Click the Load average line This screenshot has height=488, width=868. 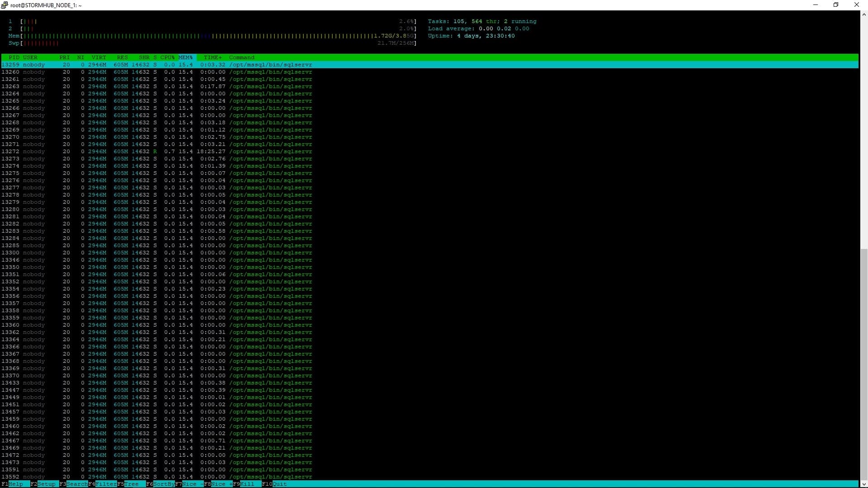[x=479, y=28]
